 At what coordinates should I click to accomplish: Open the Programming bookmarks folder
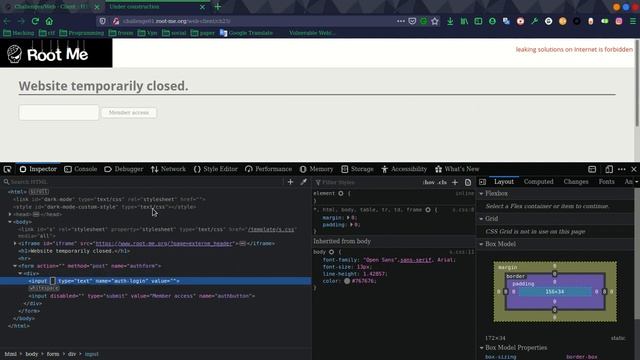coord(82,33)
